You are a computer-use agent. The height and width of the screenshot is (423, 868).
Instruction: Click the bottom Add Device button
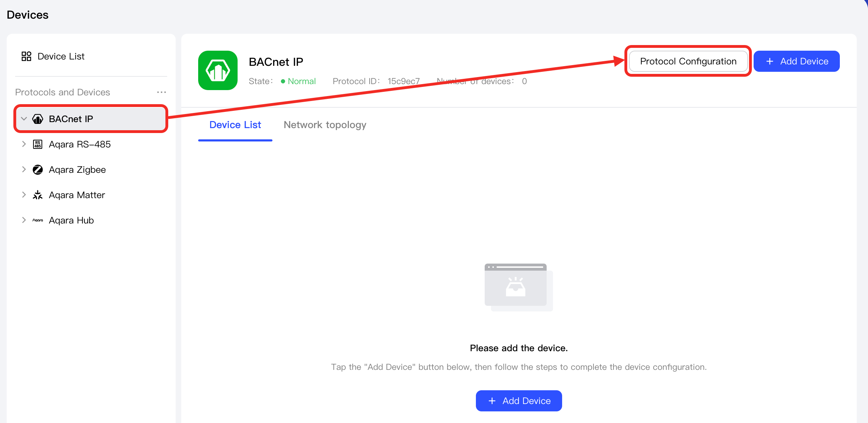pos(519,401)
